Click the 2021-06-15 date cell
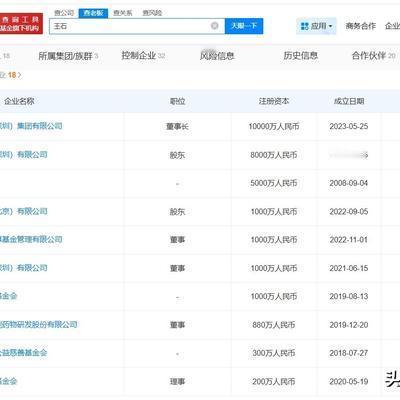 point(349,268)
